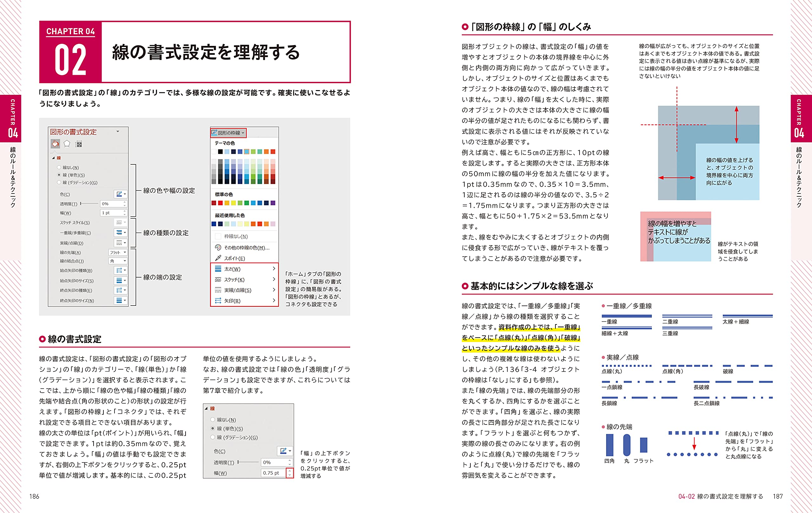The image size is (812, 513).
Task: Pick the highlighted sky-blue swatch in テーマの色
Action: pyautogui.click(x=246, y=152)
